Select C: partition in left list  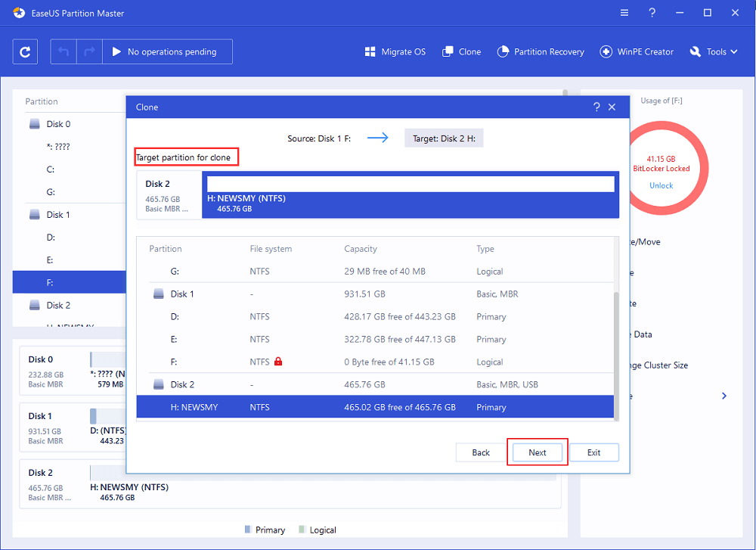[70, 169]
